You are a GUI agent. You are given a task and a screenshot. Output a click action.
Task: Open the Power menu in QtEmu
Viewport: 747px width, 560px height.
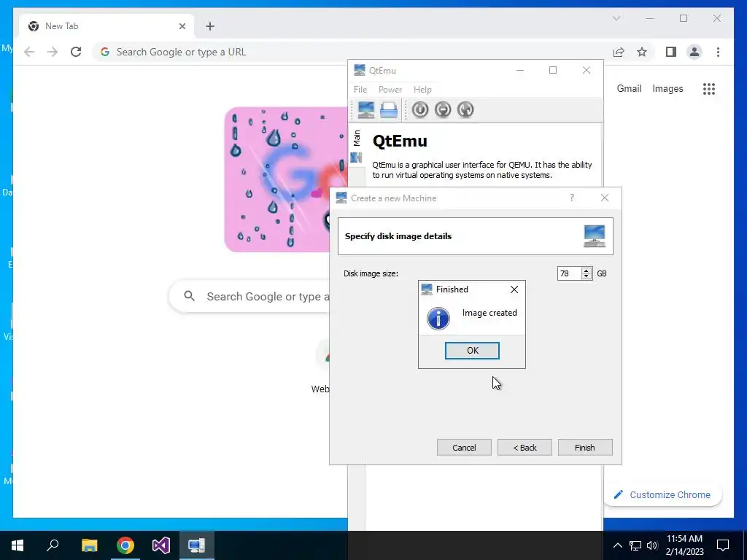tap(390, 90)
